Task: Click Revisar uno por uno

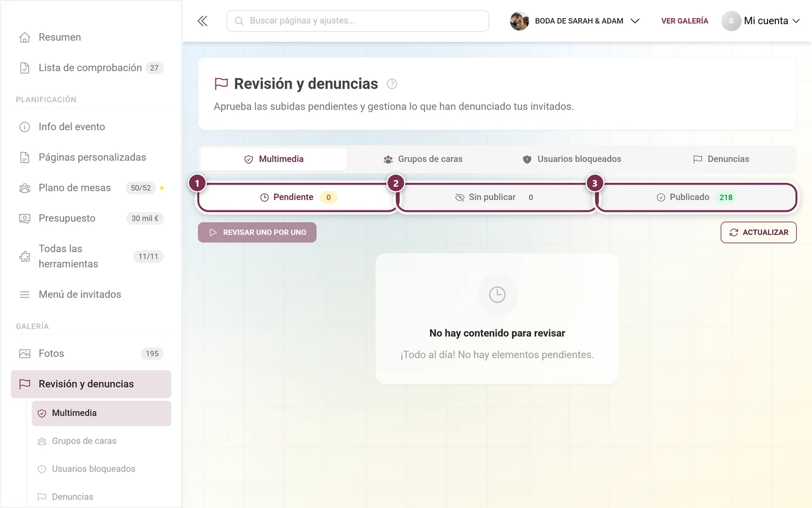Action: point(257,233)
